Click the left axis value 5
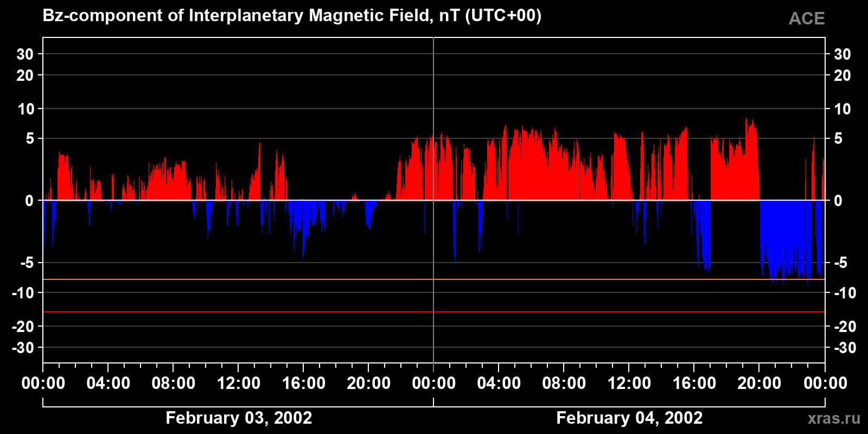868x434 pixels. [30, 139]
